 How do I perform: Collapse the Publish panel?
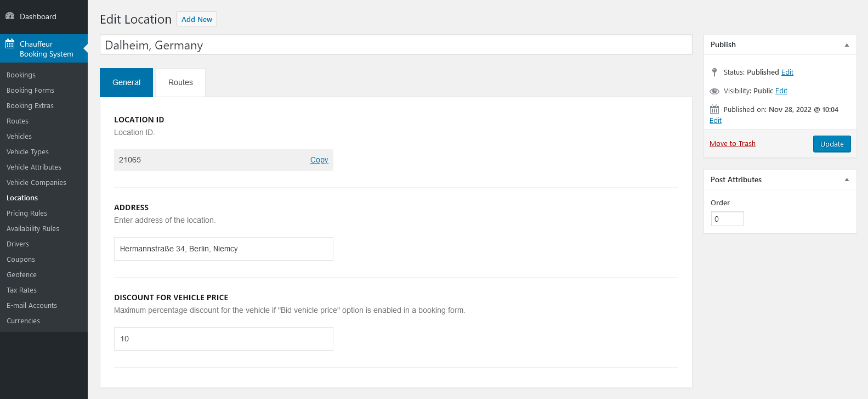pyautogui.click(x=847, y=45)
